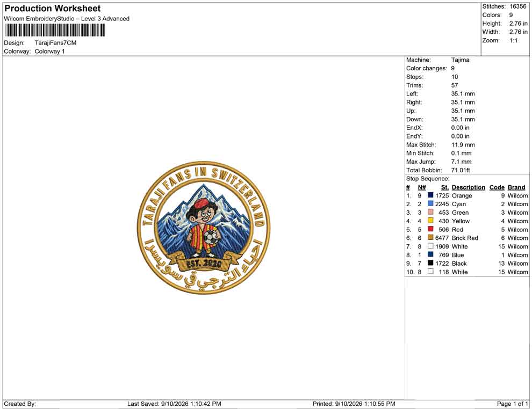Click the Stops value 10
532x409 pixels.
tap(454, 77)
